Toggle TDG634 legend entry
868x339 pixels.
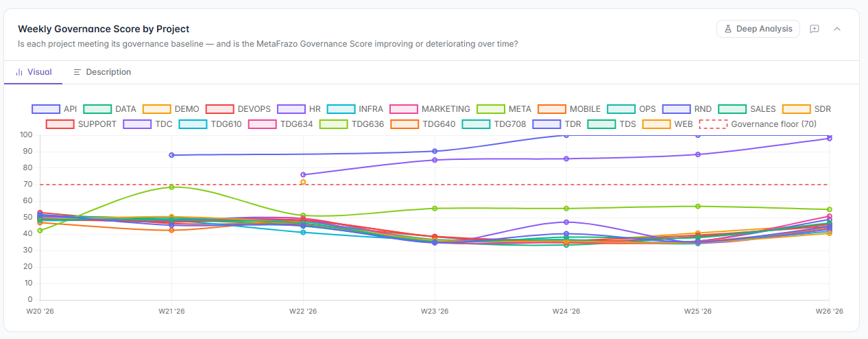(280, 124)
